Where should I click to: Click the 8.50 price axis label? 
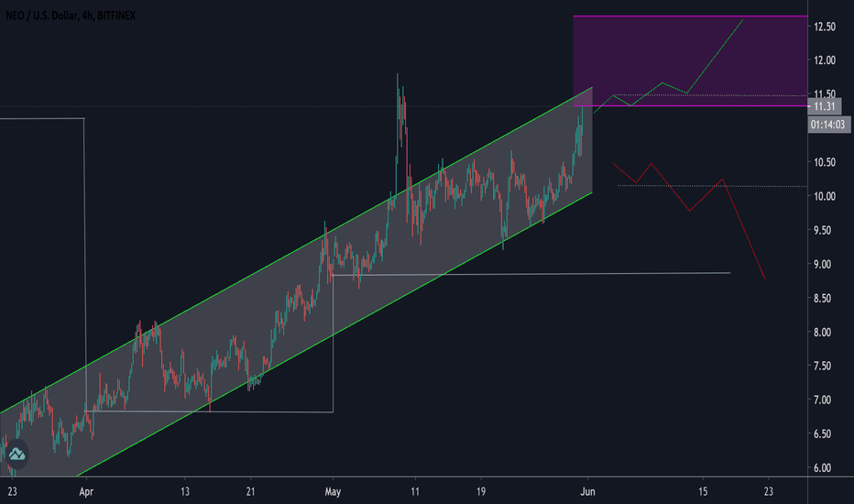coord(823,299)
